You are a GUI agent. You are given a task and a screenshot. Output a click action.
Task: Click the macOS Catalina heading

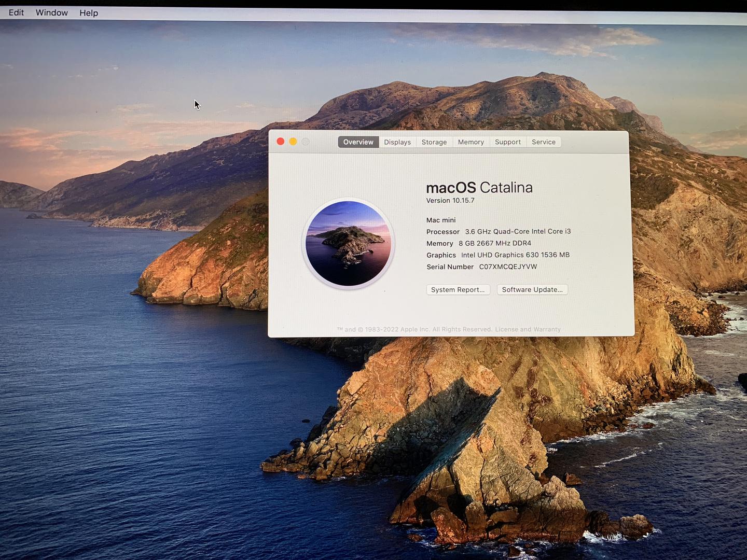point(479,187)
